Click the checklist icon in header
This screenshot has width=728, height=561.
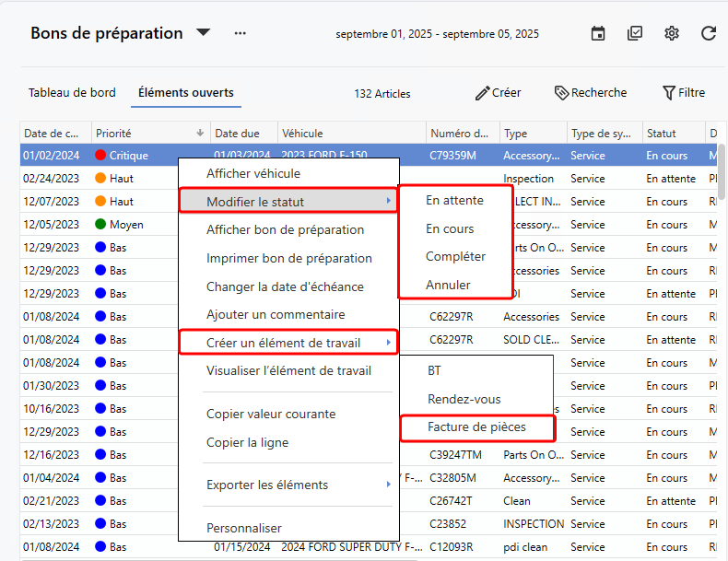(x=635, y=33)
